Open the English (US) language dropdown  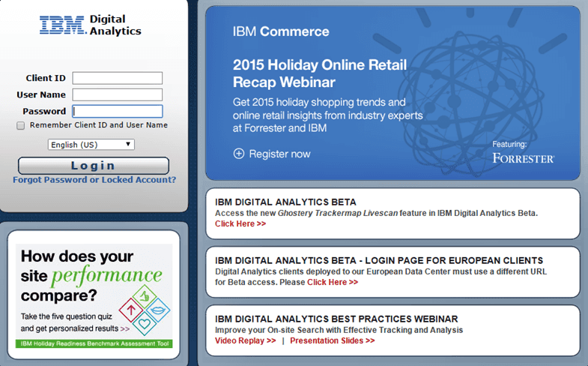tap(91, 145)
